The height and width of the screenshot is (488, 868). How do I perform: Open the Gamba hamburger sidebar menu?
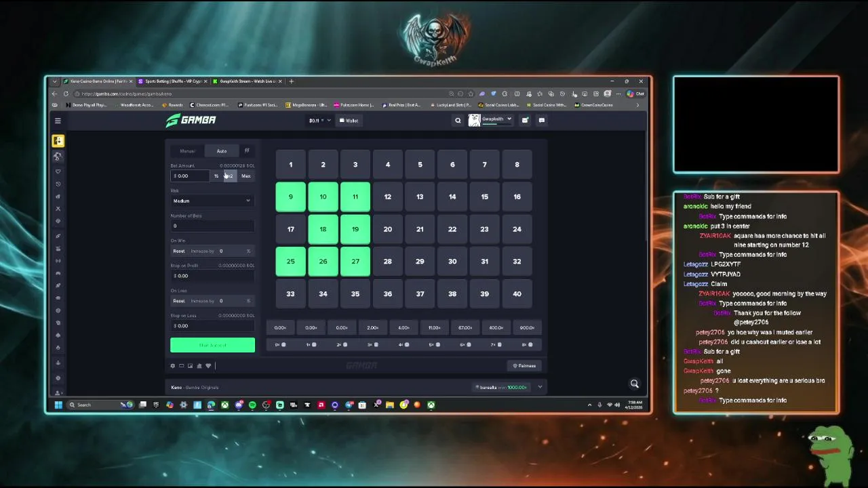point(58,121)
